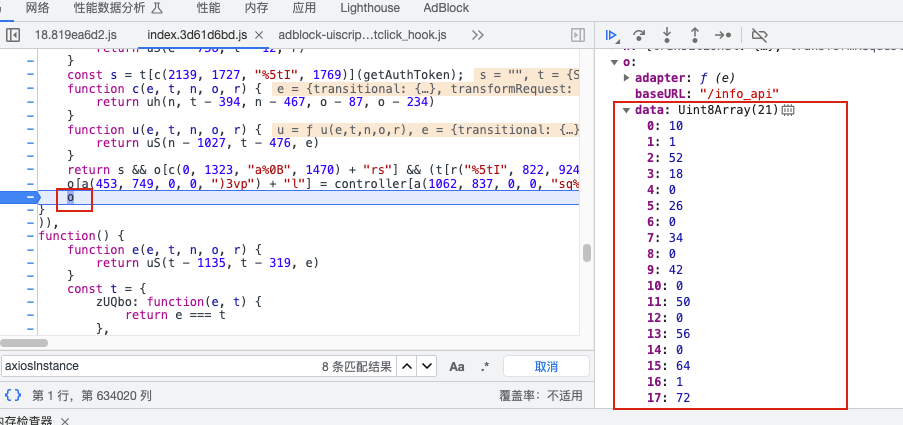
Task: Close the 内存检查器 panel tab
Action: pyautogui.click(x=64, y=421)
